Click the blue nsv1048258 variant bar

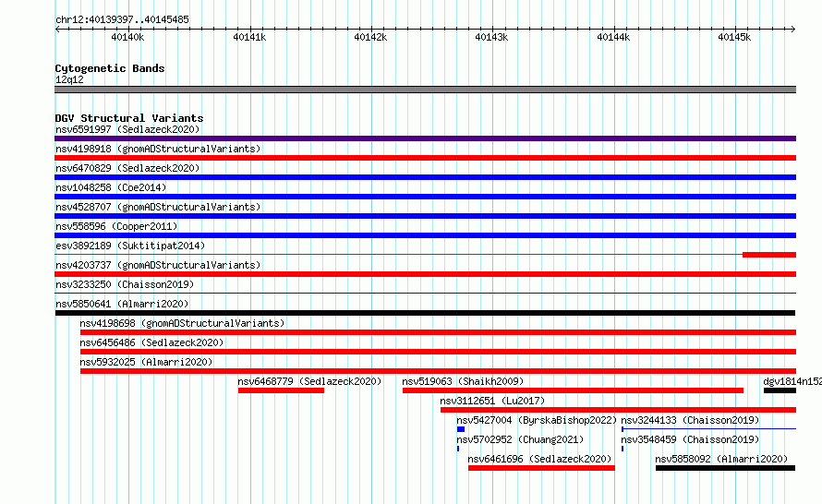coord(425,197)
